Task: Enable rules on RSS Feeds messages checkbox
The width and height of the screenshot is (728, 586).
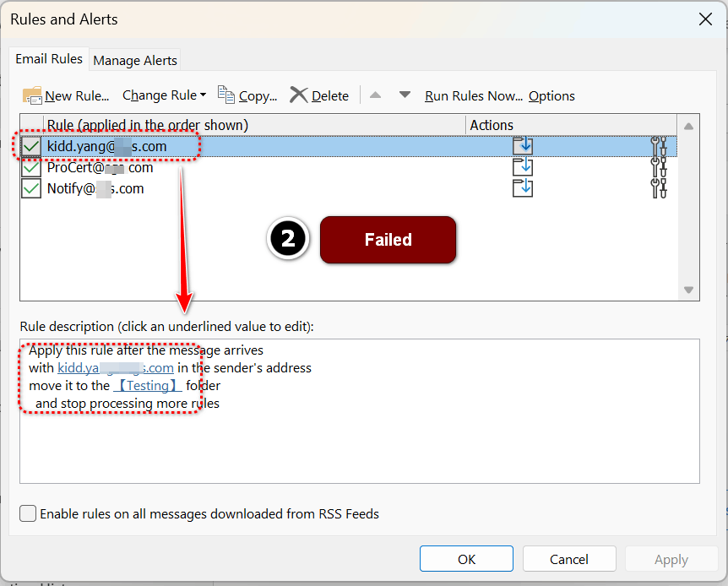Action: [28, 513]
